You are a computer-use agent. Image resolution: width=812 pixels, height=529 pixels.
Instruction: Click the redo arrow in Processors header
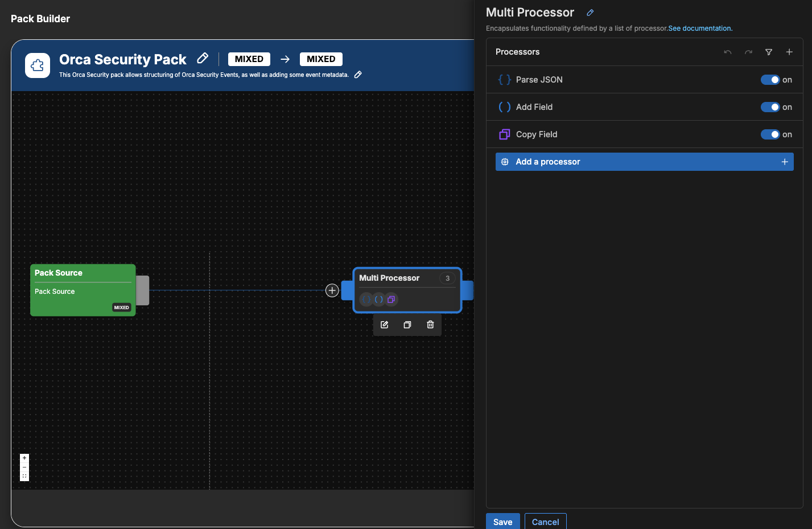coord(748,52)
